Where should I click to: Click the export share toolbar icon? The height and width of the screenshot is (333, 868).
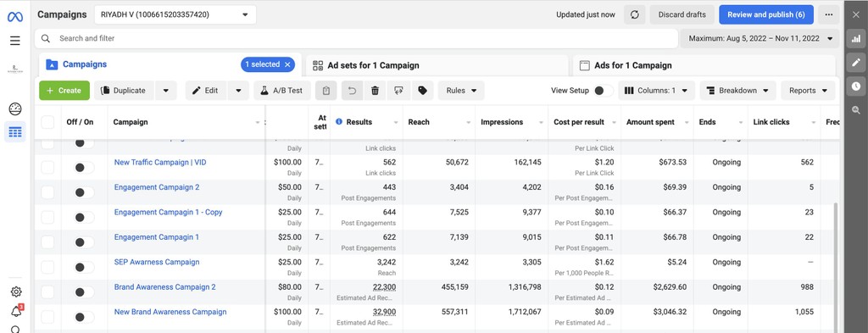398,91
